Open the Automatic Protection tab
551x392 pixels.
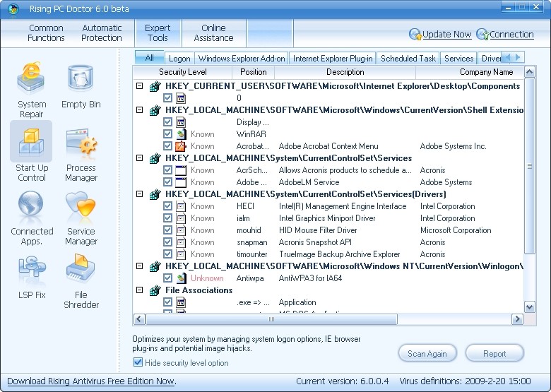102,33
